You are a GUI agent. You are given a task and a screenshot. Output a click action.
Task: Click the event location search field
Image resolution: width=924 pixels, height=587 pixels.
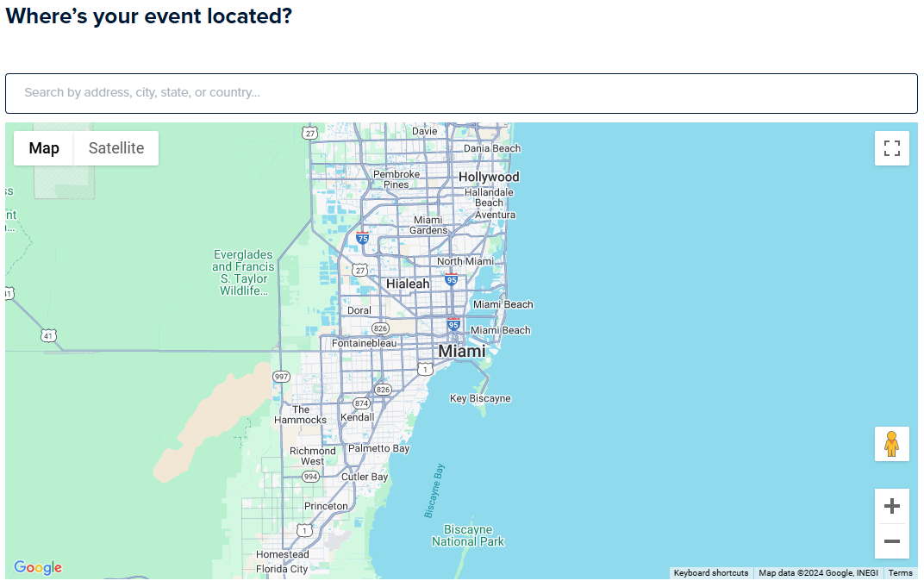(x=461, y=93)
